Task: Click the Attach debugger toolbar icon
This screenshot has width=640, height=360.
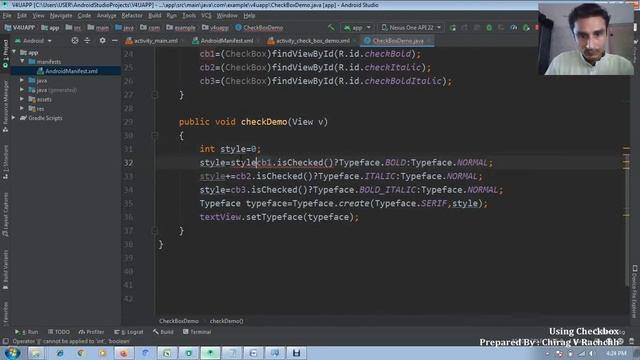Action: point(526,27)
